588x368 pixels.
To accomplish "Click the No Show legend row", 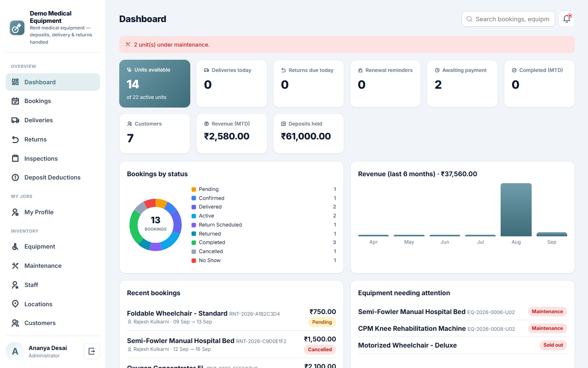I will click(264, 260).
